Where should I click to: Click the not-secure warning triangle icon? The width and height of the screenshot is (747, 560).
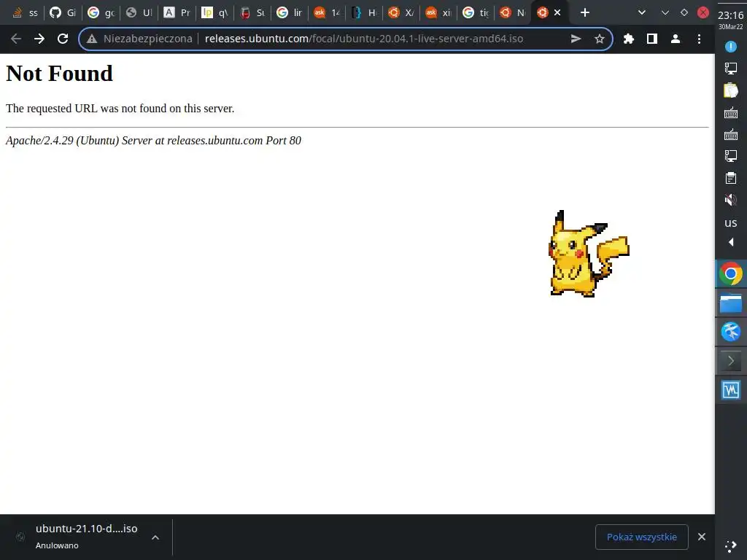pos(92,39)
